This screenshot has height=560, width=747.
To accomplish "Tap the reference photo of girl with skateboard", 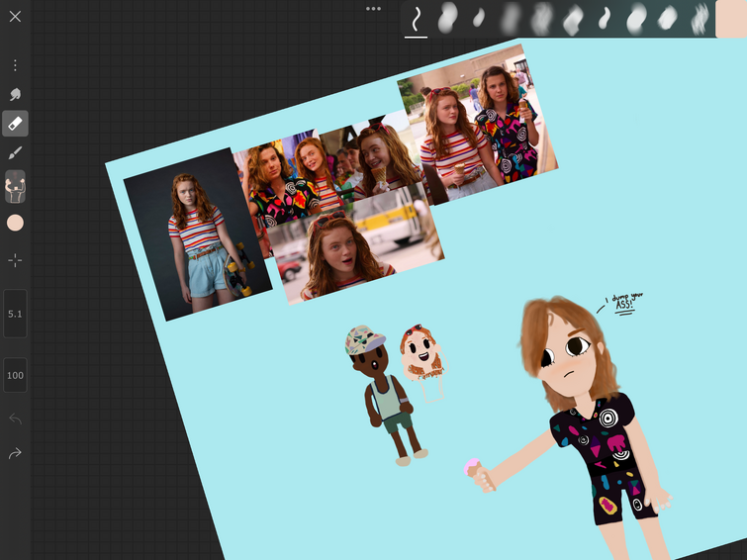I will tap(198, 234).
